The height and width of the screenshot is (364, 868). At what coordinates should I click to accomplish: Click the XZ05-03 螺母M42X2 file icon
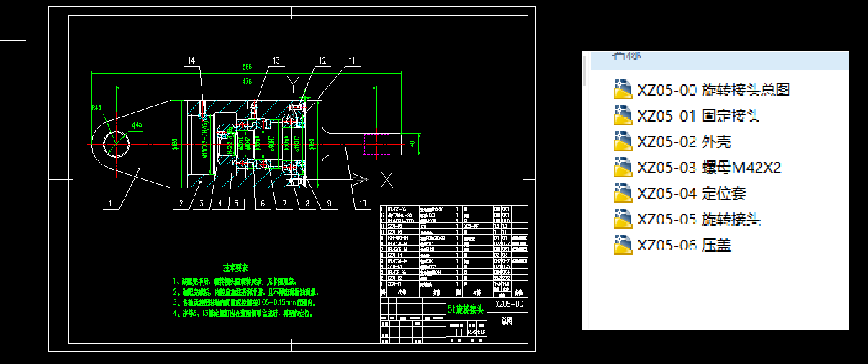click(620, 168)
